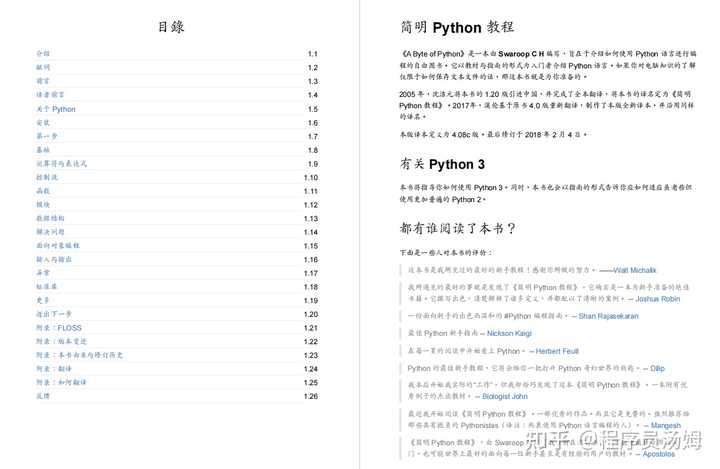Click the 目錄 contents heading
720x469 pixels.
tap(171, 27)
